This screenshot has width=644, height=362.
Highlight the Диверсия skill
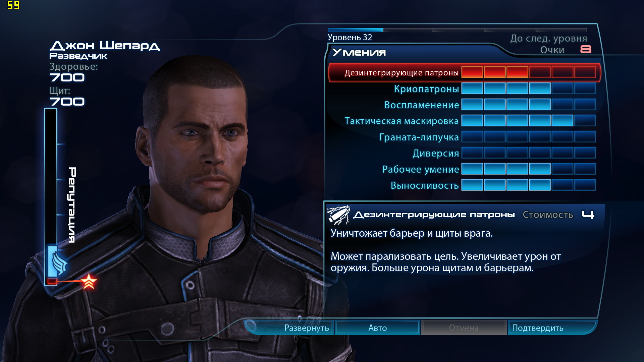pos(462,153)
